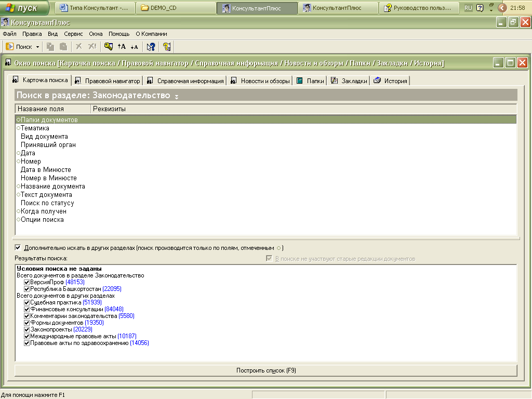
Task: Select the Папки документов field row
Action: 265,120
